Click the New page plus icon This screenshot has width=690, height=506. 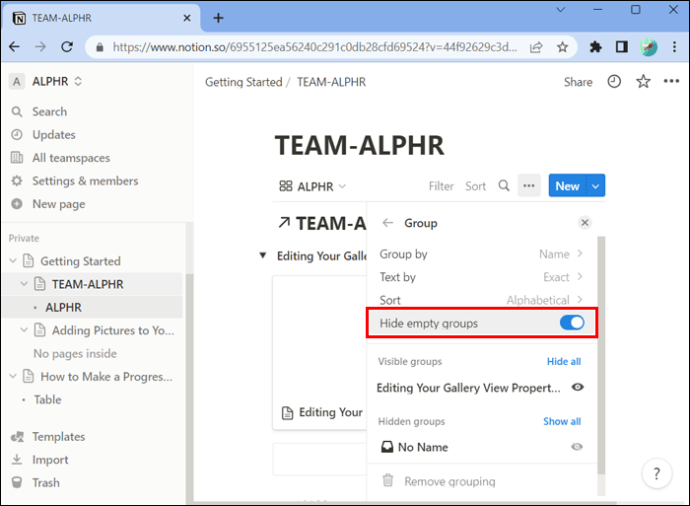tap(17, 204)
